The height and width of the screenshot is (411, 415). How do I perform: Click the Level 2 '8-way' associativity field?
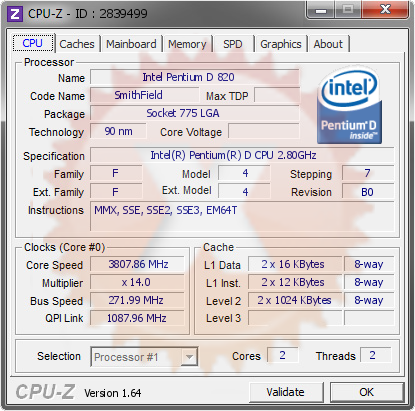pyautogui.click(x=369, y=300)
